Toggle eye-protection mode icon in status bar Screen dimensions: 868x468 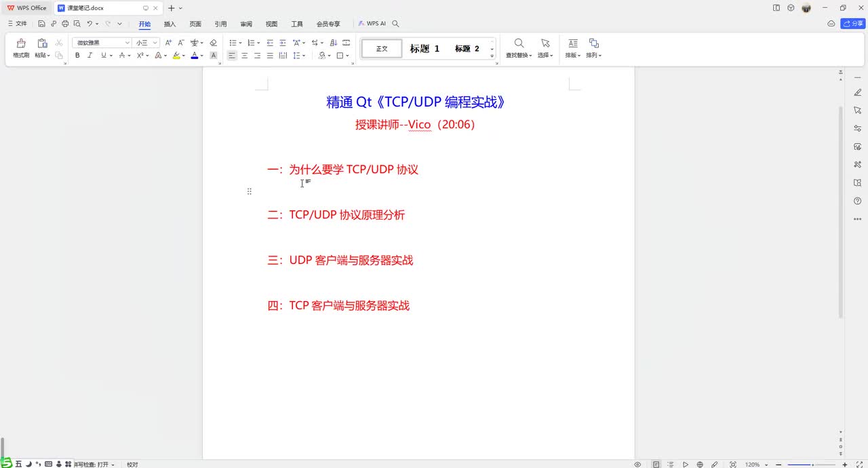[x=637, y=465]
